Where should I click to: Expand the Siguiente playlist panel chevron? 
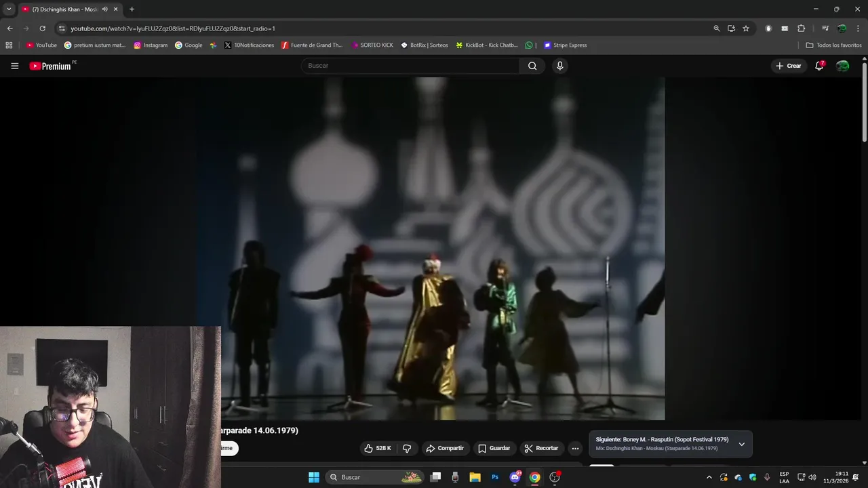click(741, 444)
